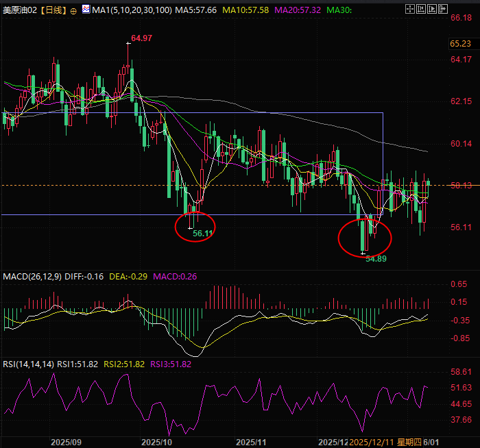Click the DEA:-0.29 legend label
The image size is (480, 448).
click(130, 276)
